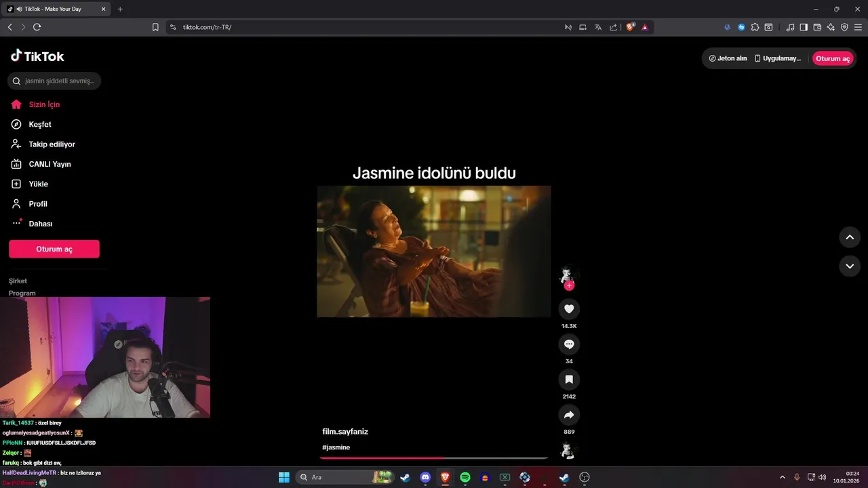Expand the Şirket footer section
Image resolution: width=868 pixels, height=488 pixels.
(x=18, y=281)
